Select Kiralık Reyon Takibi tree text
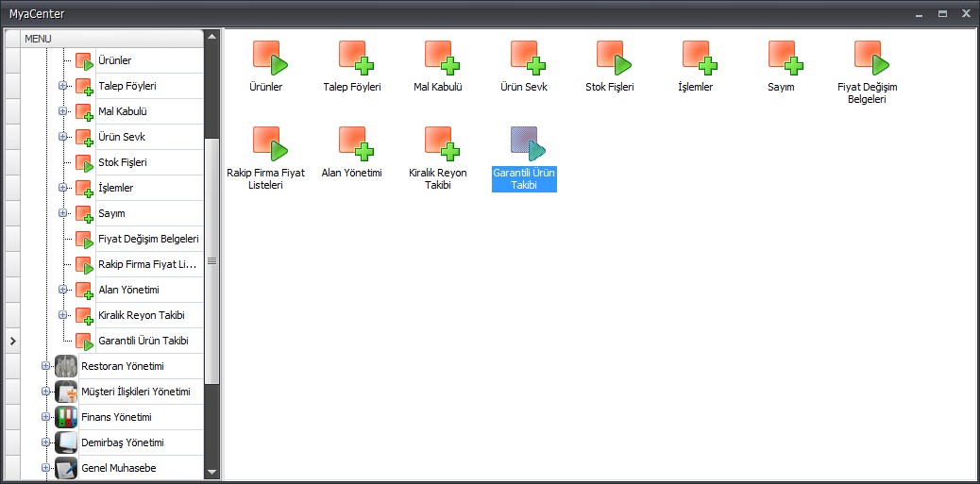 click(x=142, y=315)
